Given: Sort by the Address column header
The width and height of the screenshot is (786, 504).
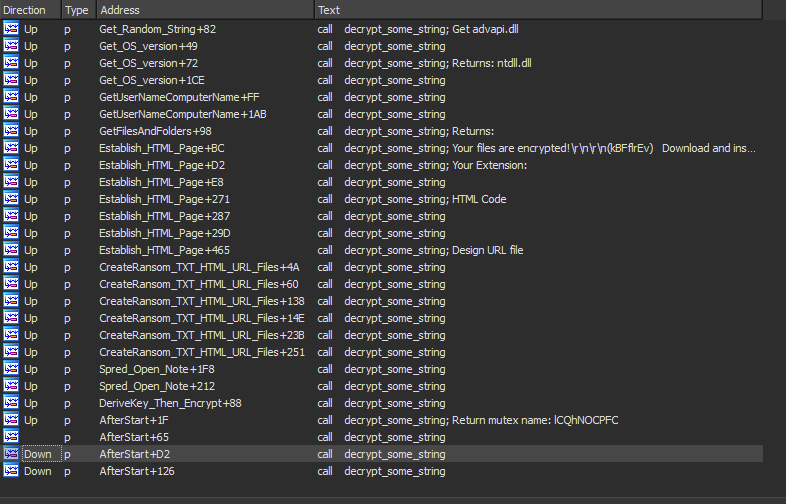Looking at the screenshot, I should click(x=205, y=10).
